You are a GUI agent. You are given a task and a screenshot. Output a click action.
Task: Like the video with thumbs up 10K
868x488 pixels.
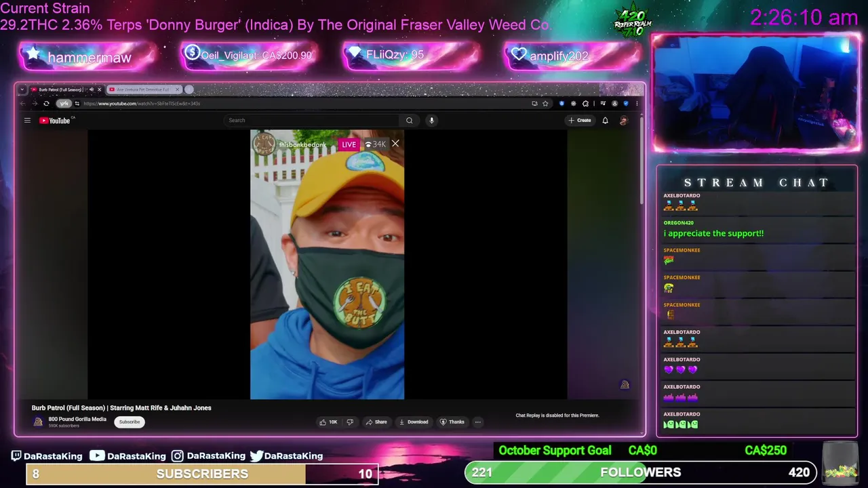328,422
